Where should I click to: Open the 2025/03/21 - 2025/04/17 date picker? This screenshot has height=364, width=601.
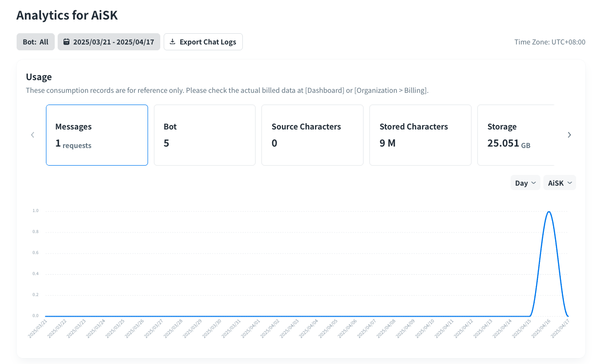point(109,42)
